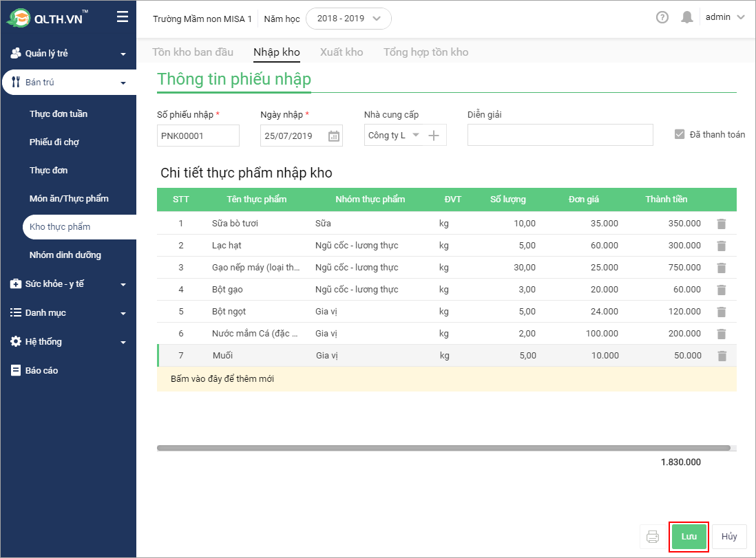
Task: Open the Tổng hợp tồn kho tab
Action: pos(426,52)
